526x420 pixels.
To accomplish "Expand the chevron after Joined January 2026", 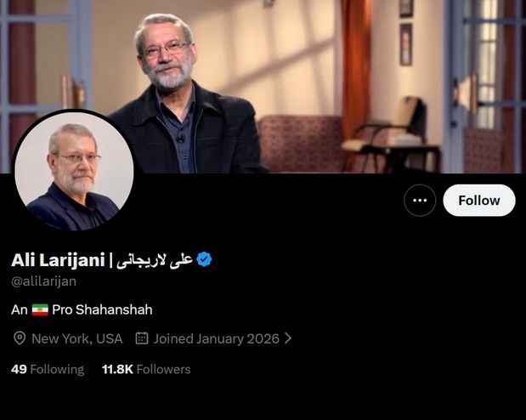I will coord(288,338).
